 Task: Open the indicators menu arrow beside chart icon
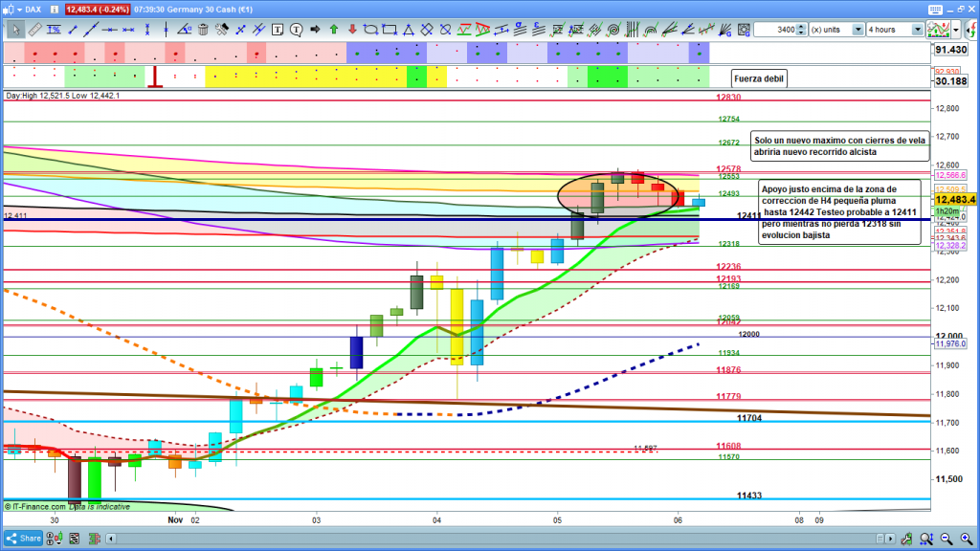pyautogui.click(x=958, y=30)
